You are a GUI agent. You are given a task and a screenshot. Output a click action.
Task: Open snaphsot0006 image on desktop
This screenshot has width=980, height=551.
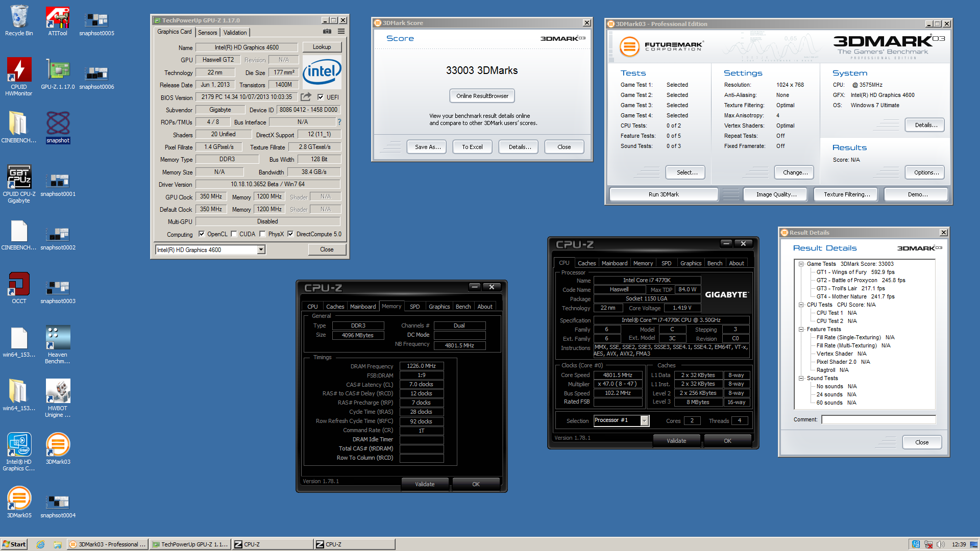96,77
